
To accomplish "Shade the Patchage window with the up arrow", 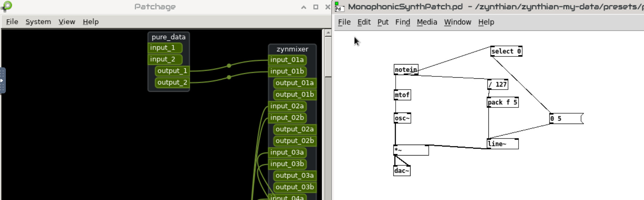I will [304, 7].
